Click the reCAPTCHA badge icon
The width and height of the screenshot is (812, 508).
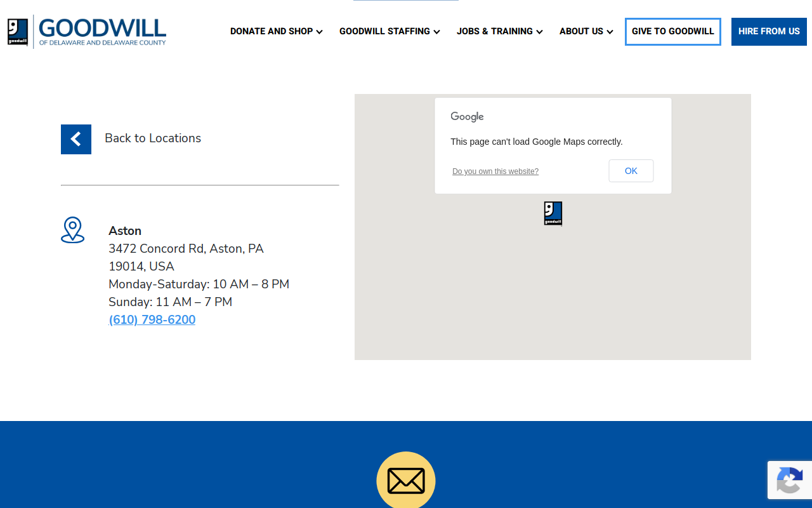pyautogui.click(x=789, y=480)
